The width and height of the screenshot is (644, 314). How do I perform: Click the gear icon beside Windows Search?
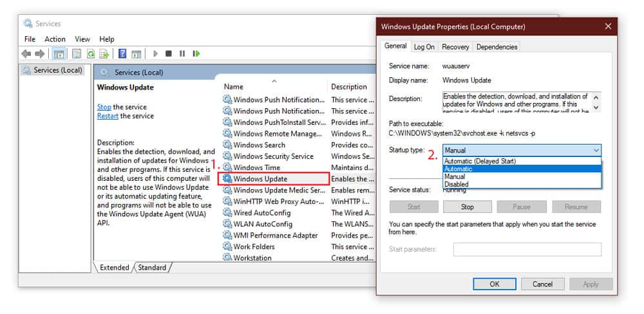click(227, 145)
